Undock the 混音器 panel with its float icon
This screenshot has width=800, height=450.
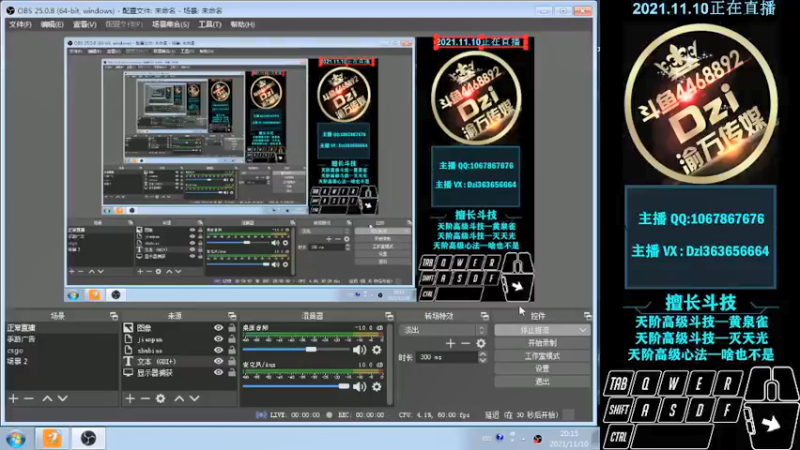(389, 316)
